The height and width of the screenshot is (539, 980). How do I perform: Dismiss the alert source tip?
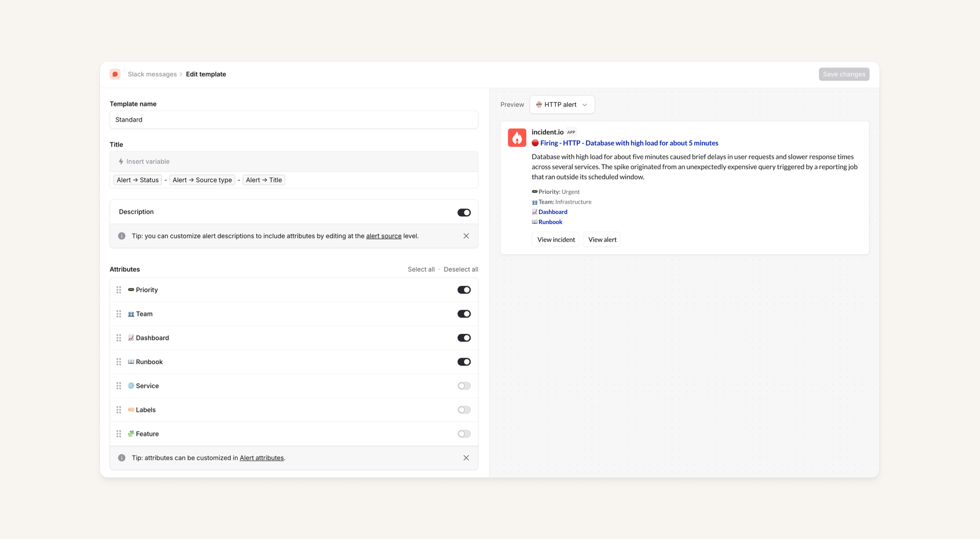(x=466, y=236)
